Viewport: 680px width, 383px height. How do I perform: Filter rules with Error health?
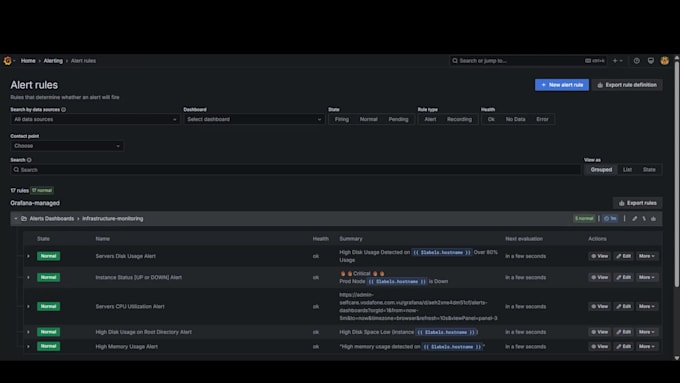542,119
